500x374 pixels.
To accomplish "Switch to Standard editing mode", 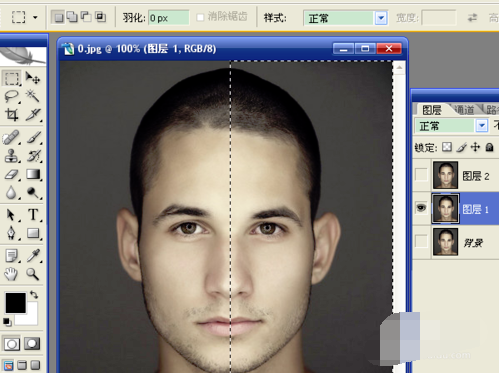I will coord(12,344).
